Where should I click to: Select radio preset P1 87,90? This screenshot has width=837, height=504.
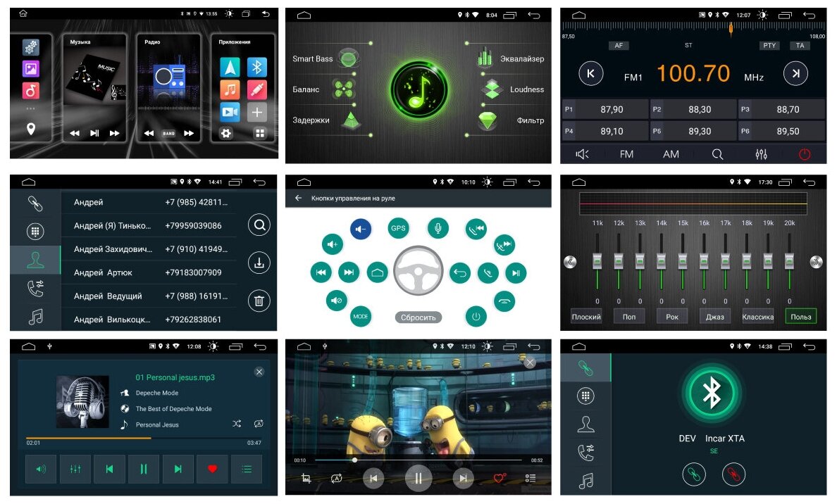[x=605, y=109]
